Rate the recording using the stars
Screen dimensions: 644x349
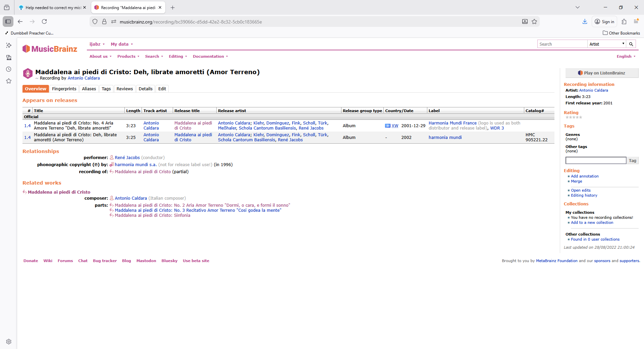[x=574, y=117]
